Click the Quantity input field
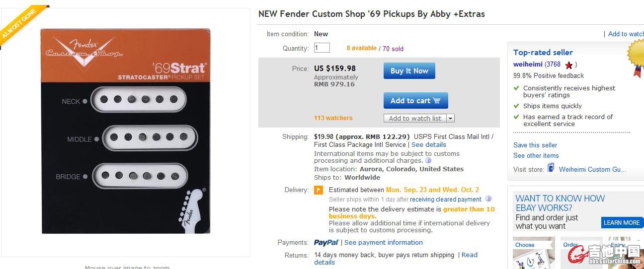 pyautogui.click(x=322, y=48)
